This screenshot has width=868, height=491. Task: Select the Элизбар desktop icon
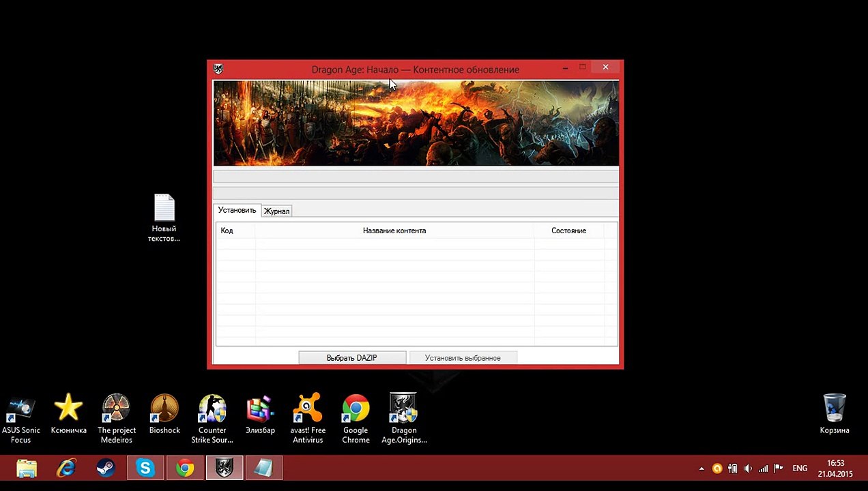(260, 414)
